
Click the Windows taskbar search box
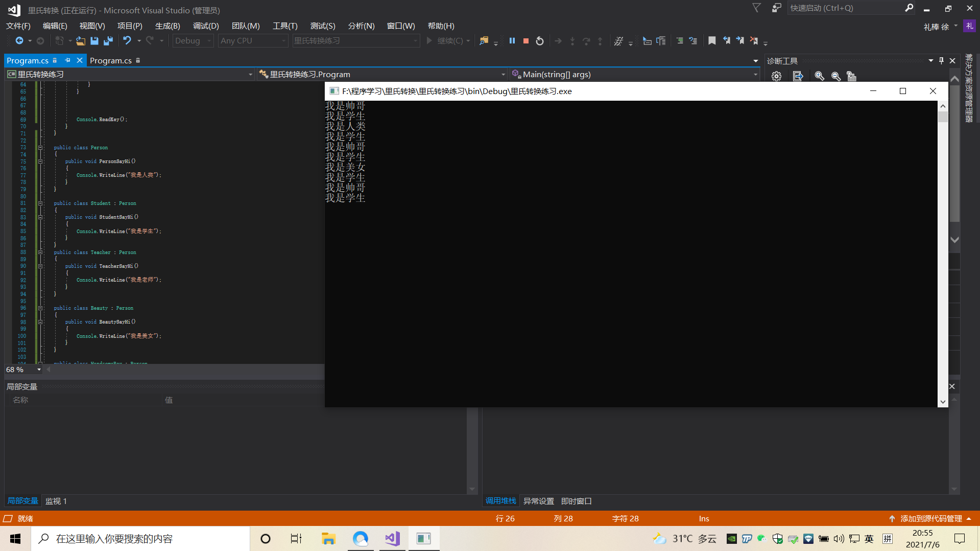(141, 539)
